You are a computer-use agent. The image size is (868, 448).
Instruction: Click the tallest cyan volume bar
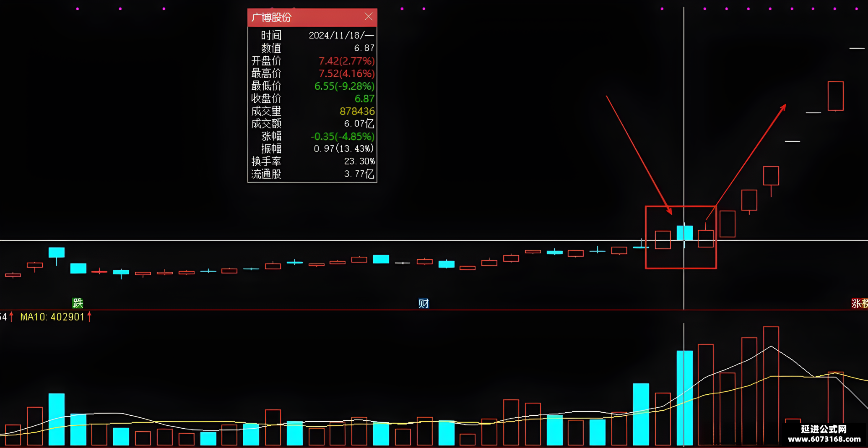684,398
